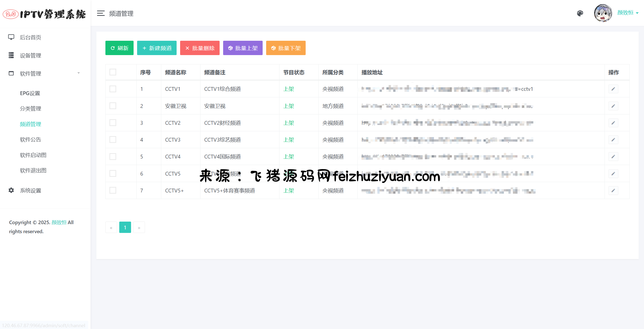The width and height of the screenshot is (644, 329).
Task: Click the 系统设置 gear icon
Action: (11, 190)
